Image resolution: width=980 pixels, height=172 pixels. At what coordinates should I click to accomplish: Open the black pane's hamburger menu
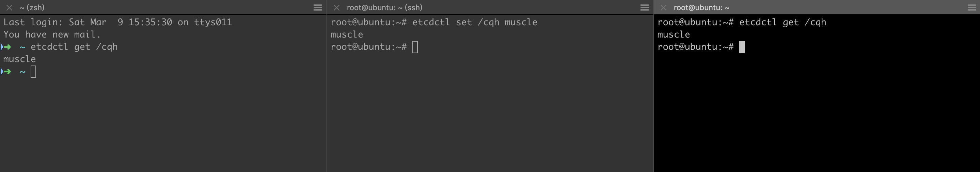point(971,8)
